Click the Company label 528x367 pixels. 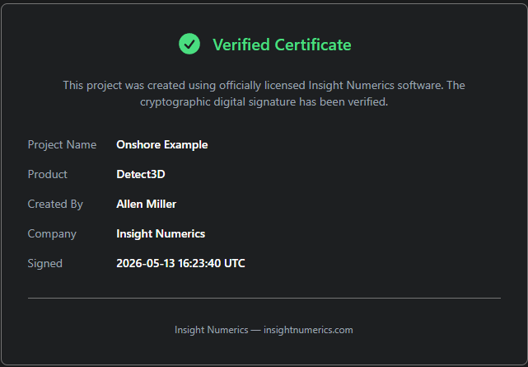52,234
